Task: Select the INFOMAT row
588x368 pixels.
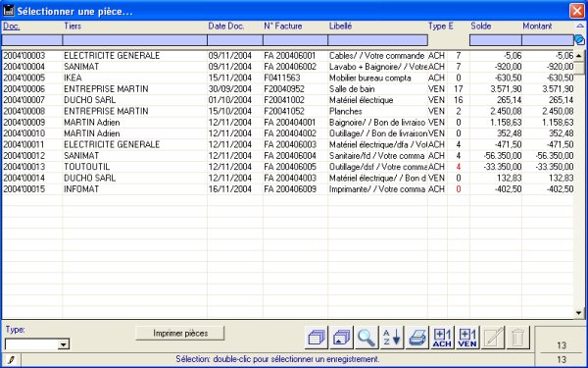Action: pos(287,189)
